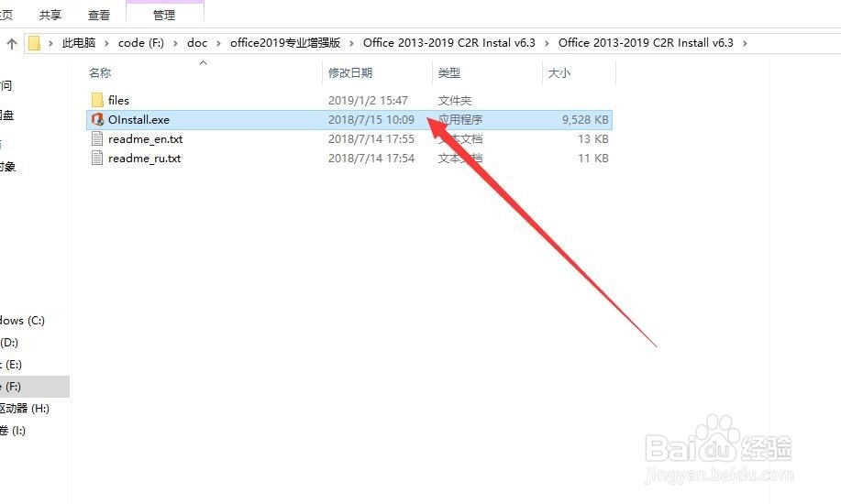Navigate to 此电脑 breadcrumb
Viewport: 841px width, 504px height.
point(79,43)
